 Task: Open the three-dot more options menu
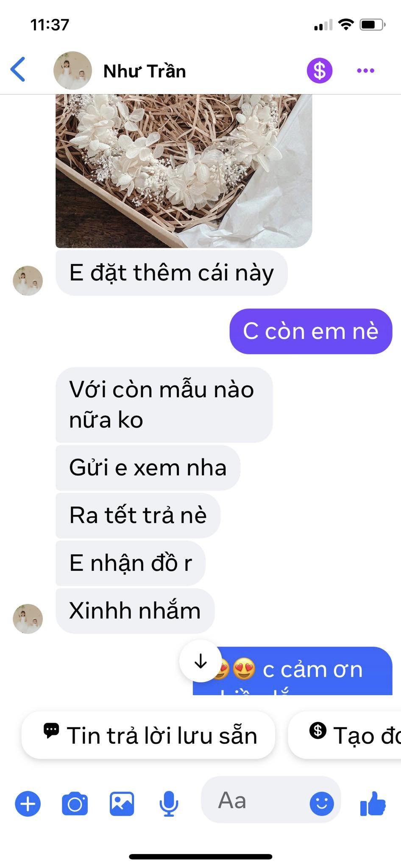[365, 71]
